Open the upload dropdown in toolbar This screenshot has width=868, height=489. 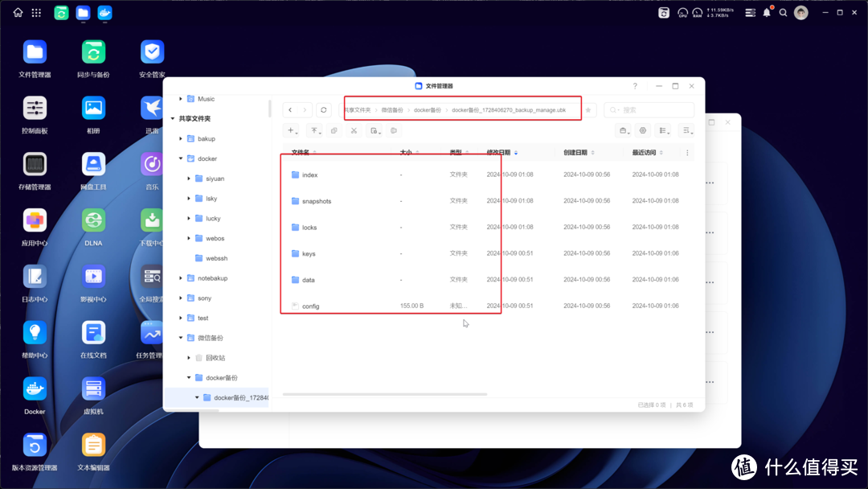tap(315, 130)
